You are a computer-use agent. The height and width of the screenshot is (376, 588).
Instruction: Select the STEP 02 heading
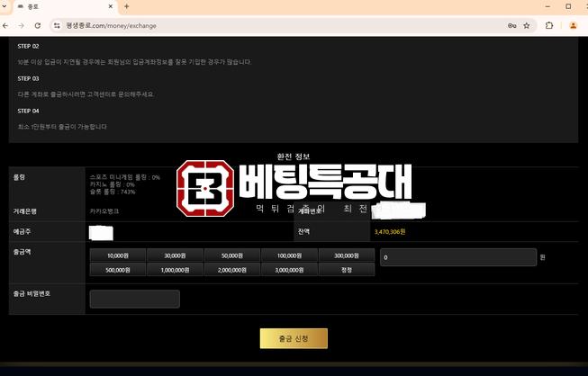(28, 46)
